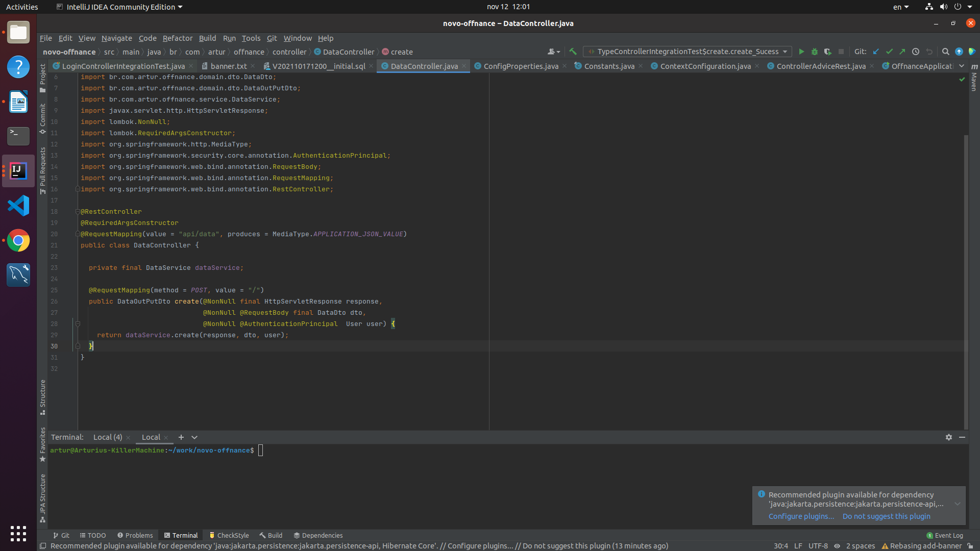Close the Constants.java tab
Viewport: 980px width, 551px height.
click(x=641, y=66)
